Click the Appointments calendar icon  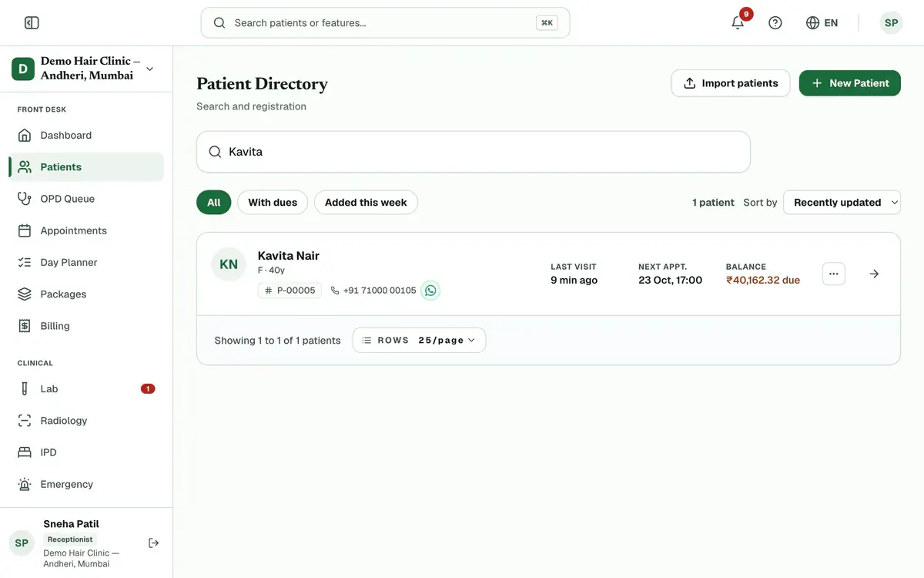[x=25, y=230]
